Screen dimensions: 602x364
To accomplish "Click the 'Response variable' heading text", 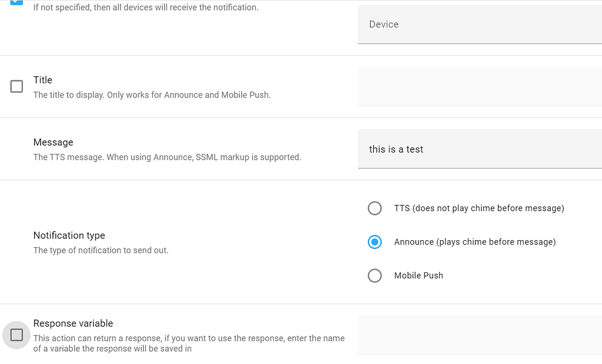I will tap(73, 323).
